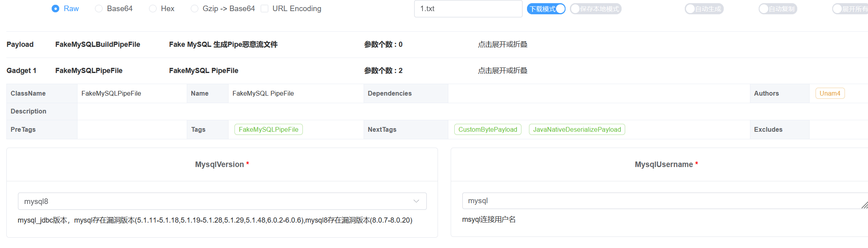868x248 pixels.
Task: Click the chevron arrow in the mysql8 selector
Action: point(416,201)
